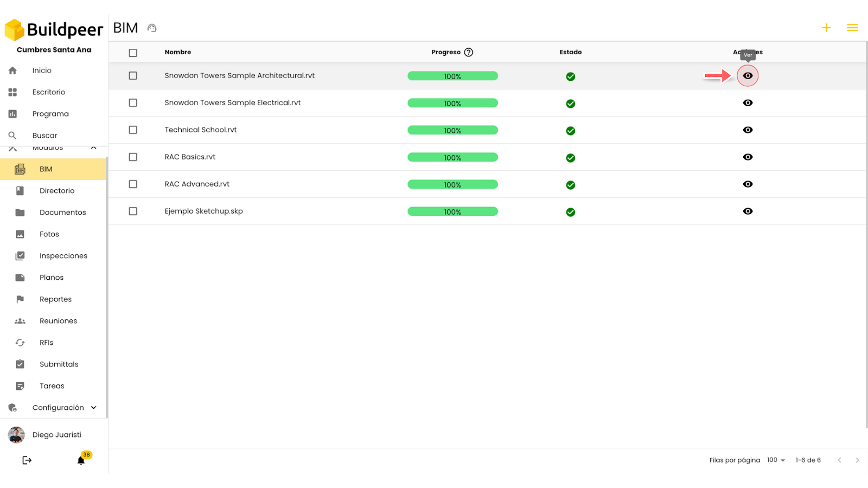Click Technical School.rvt progress bar

click(452, 130)
